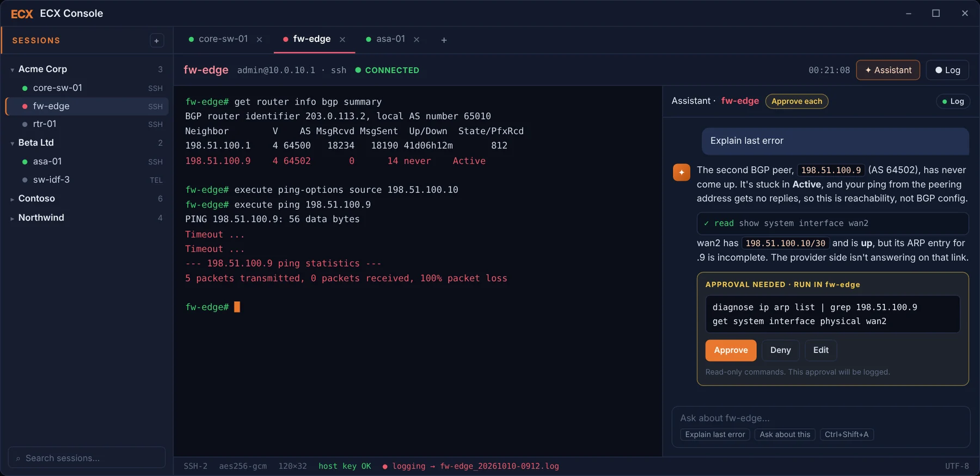Click the ECX logo in title bar
980x476 pixels.
tap(22, 14)
